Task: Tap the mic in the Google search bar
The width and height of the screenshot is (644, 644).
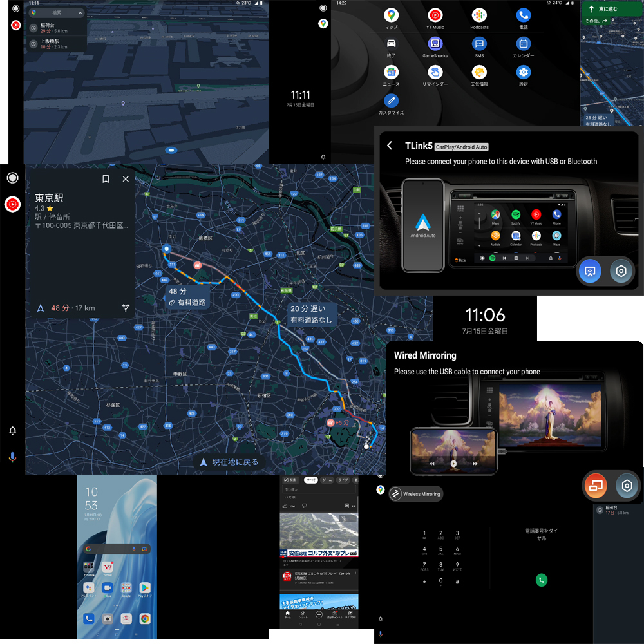Action: (133, 549)
